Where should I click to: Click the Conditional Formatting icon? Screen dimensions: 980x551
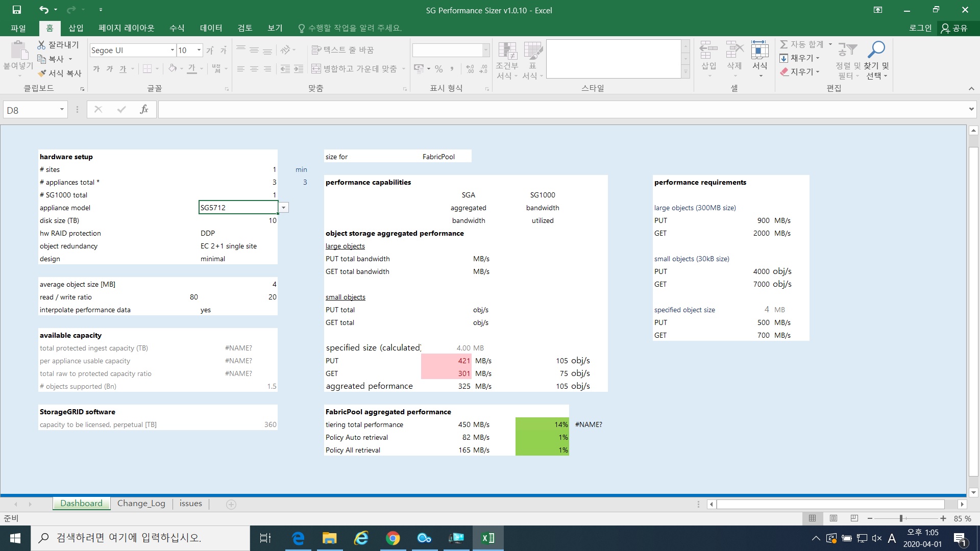[507, 51]
